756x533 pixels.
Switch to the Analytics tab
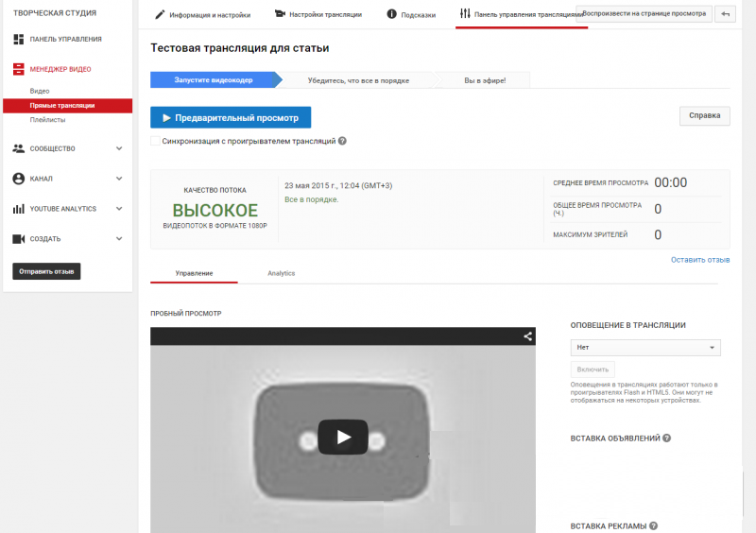click(x=281, y=273)
